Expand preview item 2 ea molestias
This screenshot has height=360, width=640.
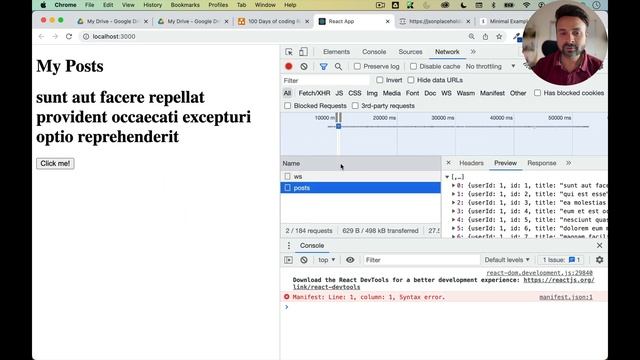point(453,202)
